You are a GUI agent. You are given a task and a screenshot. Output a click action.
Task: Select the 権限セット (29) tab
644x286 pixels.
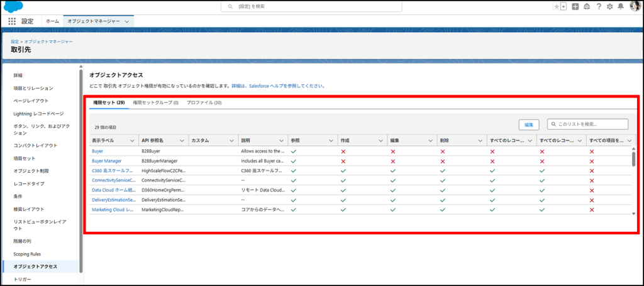(109, 103)
